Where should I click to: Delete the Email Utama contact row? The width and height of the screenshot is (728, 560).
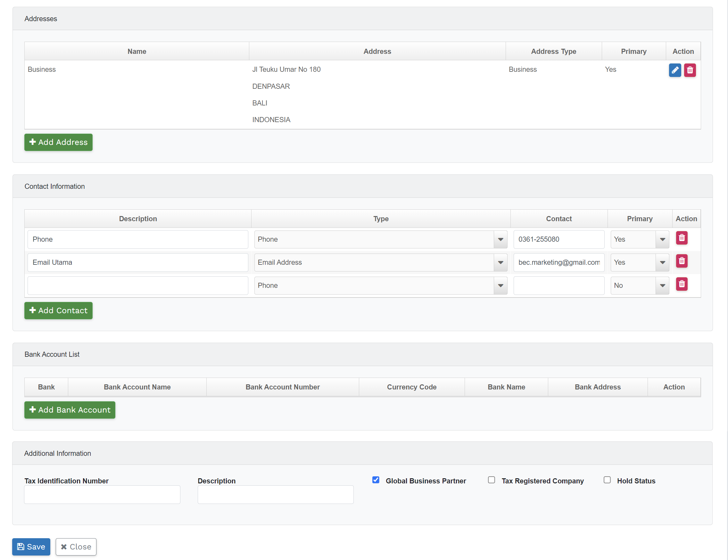click(681, 261)
